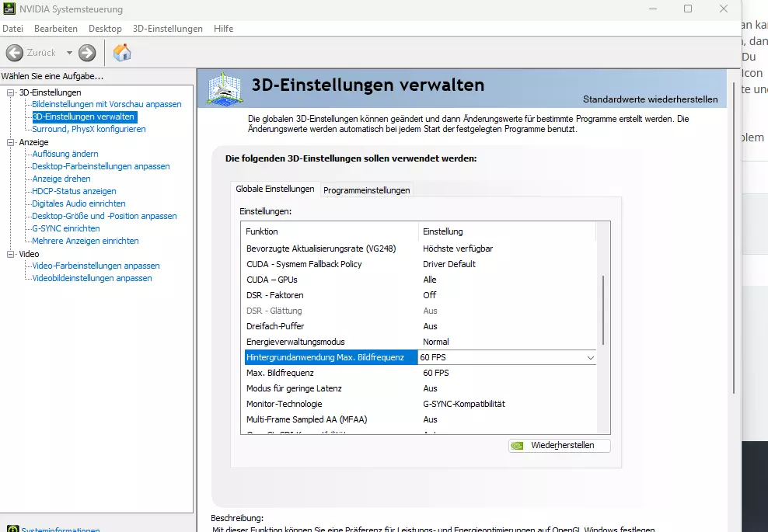The image size is (768, 532).
Task: Click the NVIDIA title bar app icon
Action: pos(9,9)
